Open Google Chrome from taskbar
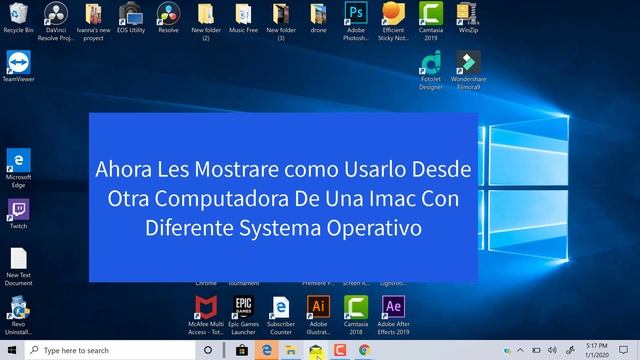Viewport: 640px width, 360px height. click(x=364, y=350)
